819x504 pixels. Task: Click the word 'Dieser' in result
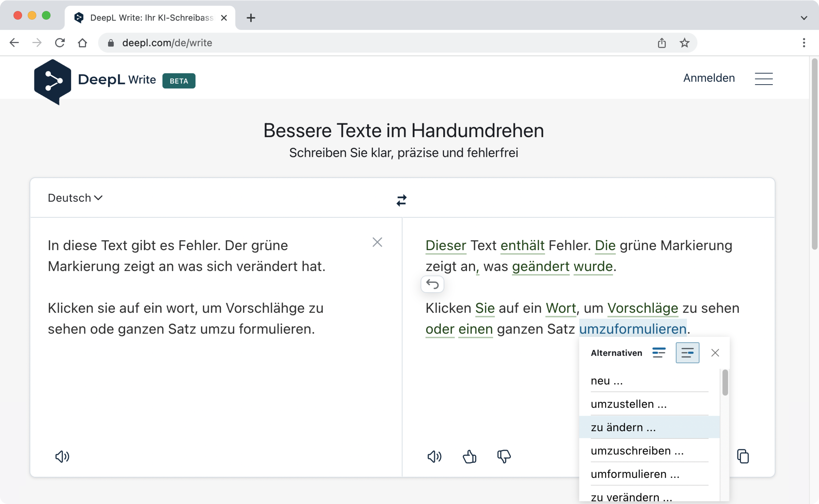[445, 245]
